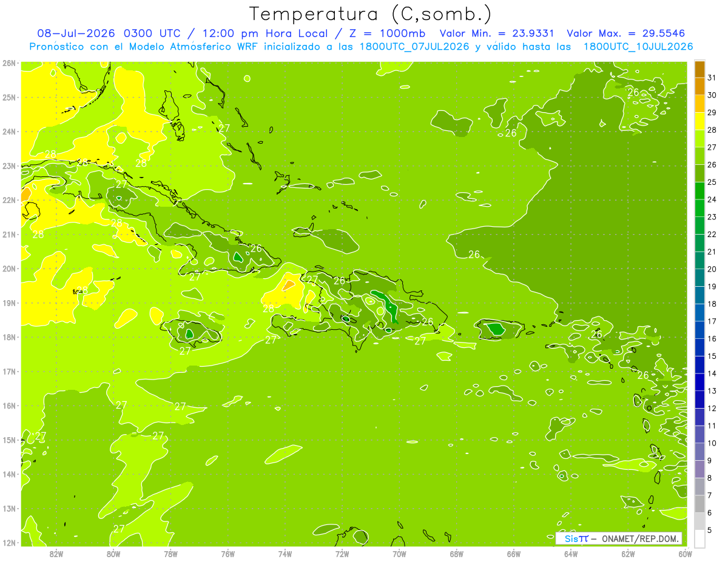Image resolution: width=728 pixels, height=562 pixels.
Task: Click the colorbar legend value 22
Action: click(x=712, y=235)
